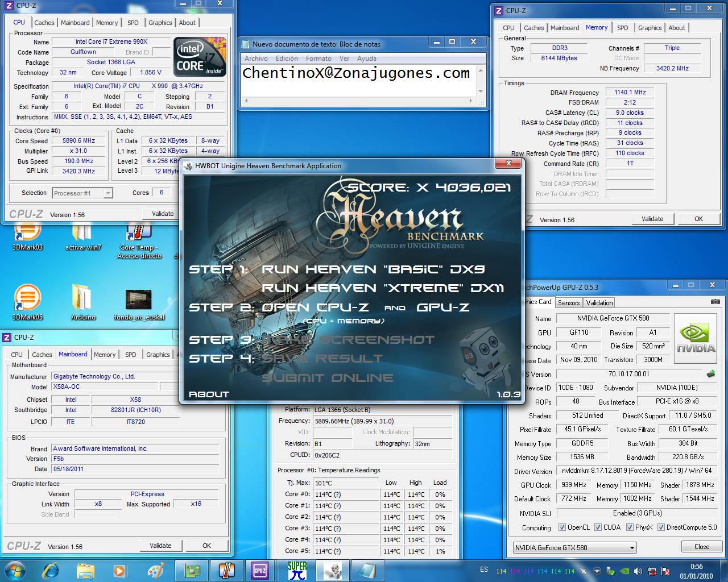This screenshot has width=728, height=582.
Task: Click Validate in the Mainboard CPU-Z window
Action: 160,546
